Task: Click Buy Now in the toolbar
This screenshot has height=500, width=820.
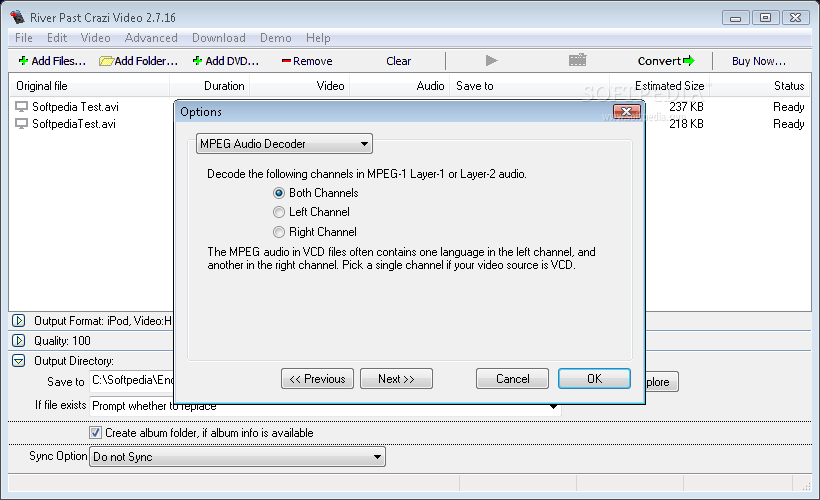Action: [x=759, y=61]
